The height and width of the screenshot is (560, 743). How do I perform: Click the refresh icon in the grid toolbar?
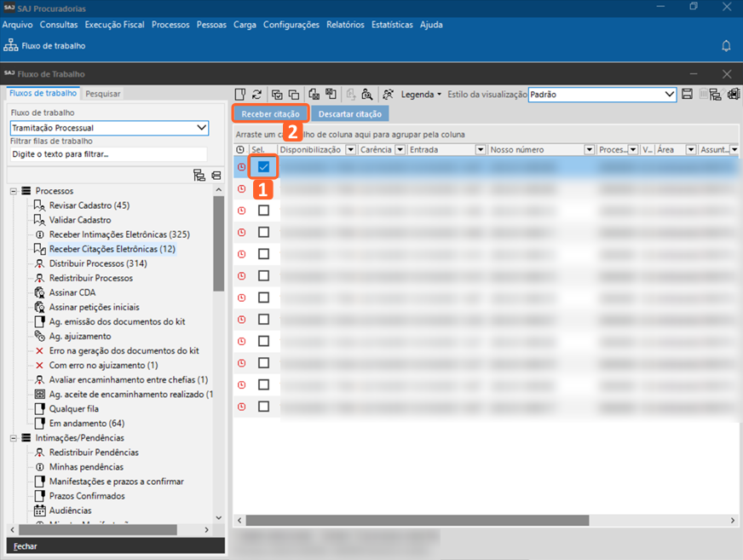coord(256,95)
